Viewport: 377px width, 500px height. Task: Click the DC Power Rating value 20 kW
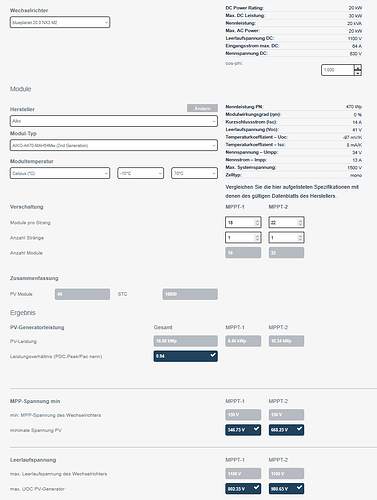pos(355,8)
